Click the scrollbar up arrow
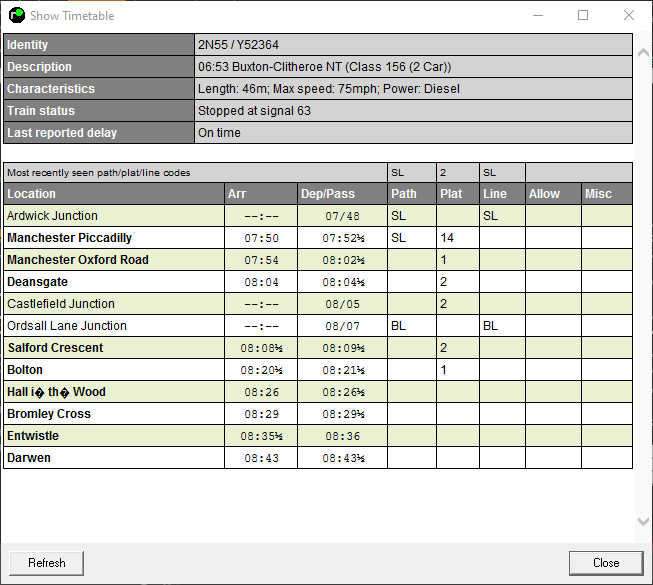653x585 pixels. 643,52
